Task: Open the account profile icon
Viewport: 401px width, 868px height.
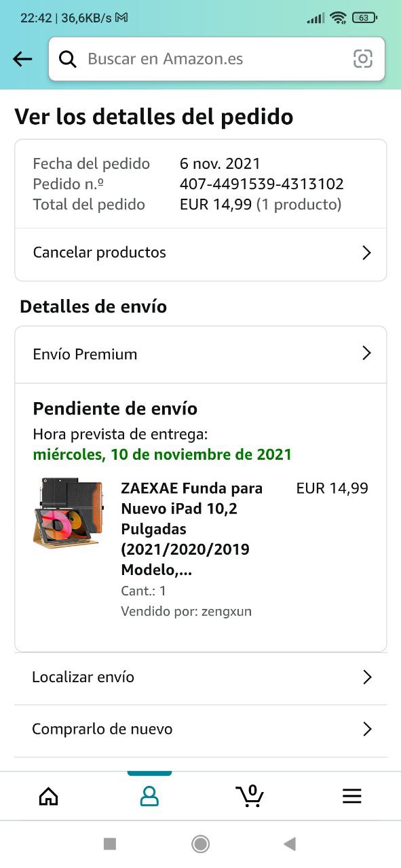Action: (149, 796)
